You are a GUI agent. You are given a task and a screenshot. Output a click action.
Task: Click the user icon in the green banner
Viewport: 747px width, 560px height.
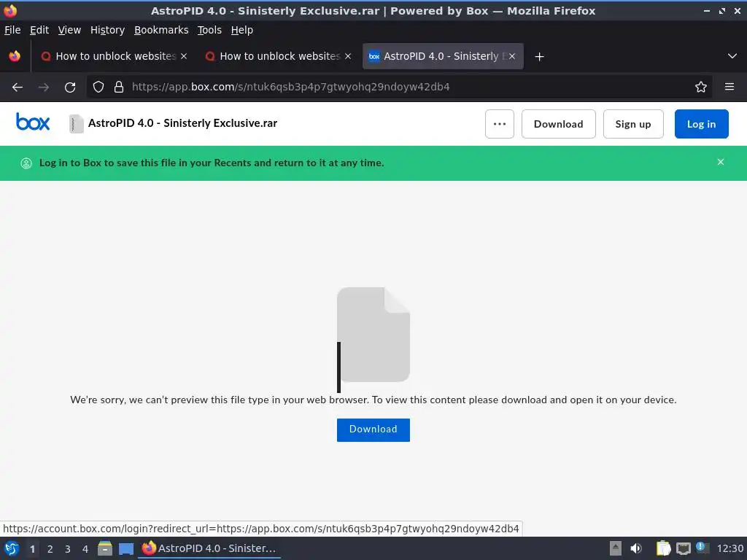26,163
